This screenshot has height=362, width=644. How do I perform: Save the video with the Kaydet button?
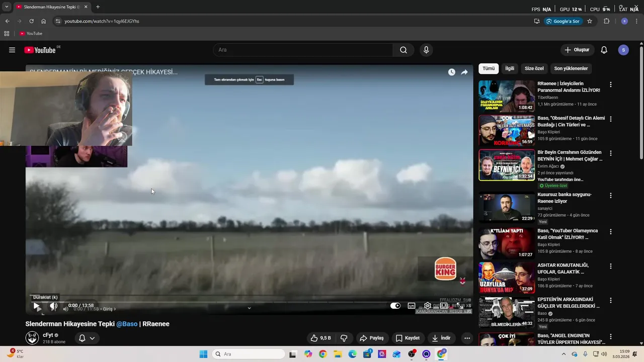[x=408, y=338]
